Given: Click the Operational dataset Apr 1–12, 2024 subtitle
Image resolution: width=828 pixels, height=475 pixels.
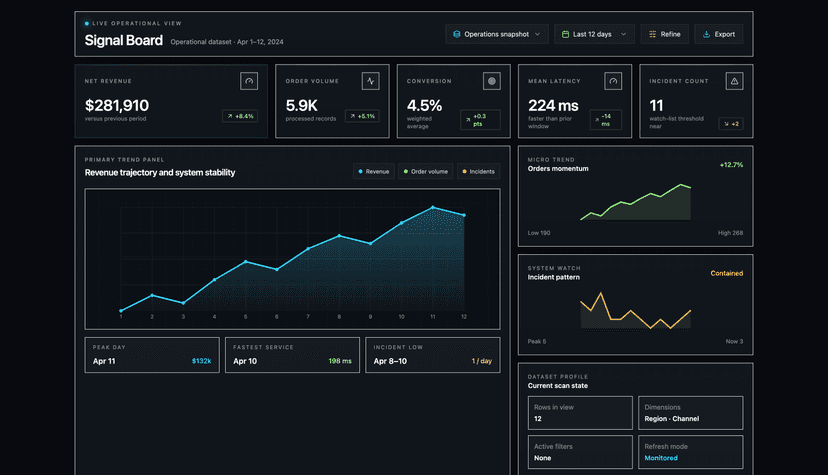Looking at the screenshot, I should pos(227,42).
